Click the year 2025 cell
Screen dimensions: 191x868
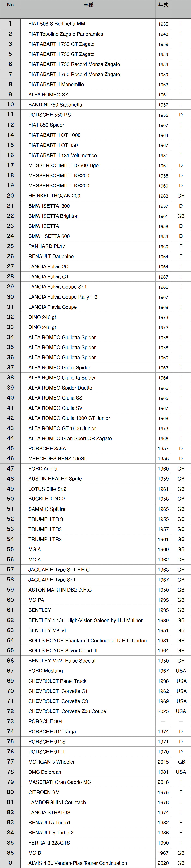coord(163,711)
